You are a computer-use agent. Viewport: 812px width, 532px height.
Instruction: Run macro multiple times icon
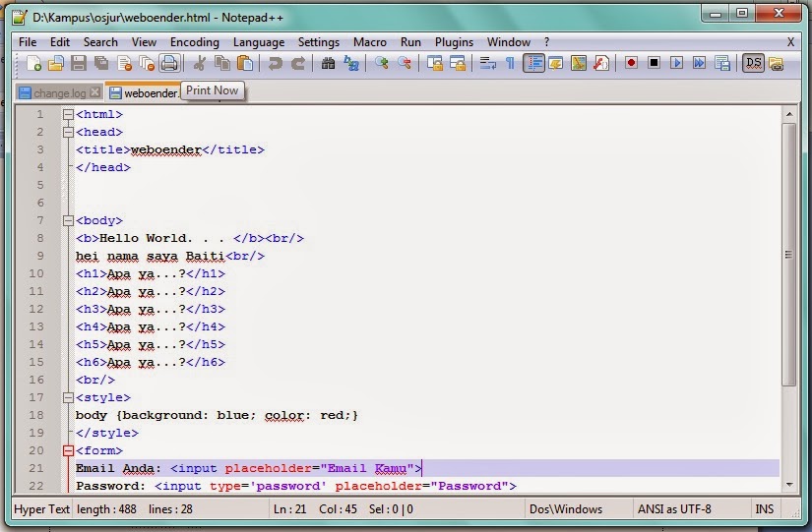pyautogui.click(x=699, y=63)
